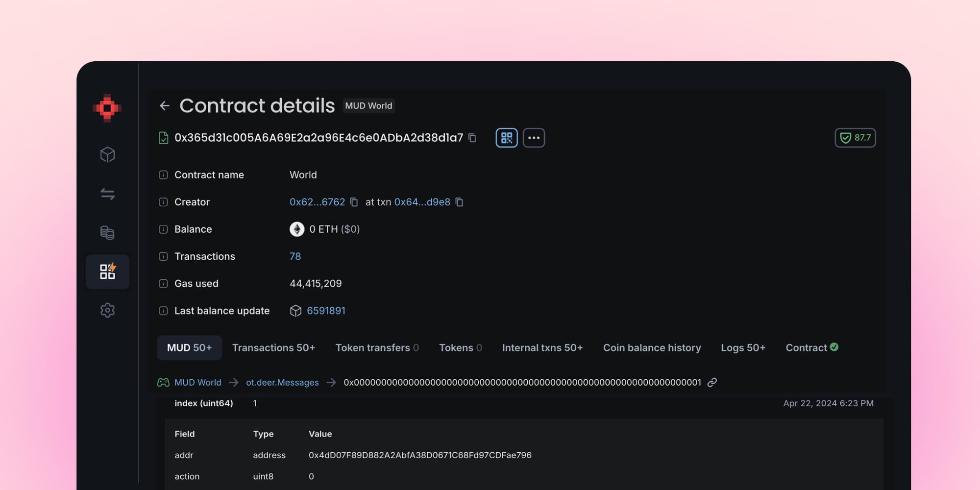Click the uint8 type cell
Screen dimensions: 980x490
point(263,476)
